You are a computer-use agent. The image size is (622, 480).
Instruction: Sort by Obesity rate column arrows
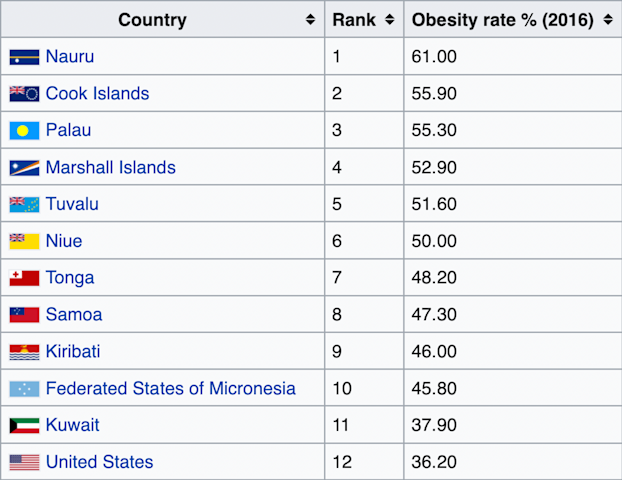point(608,19)
